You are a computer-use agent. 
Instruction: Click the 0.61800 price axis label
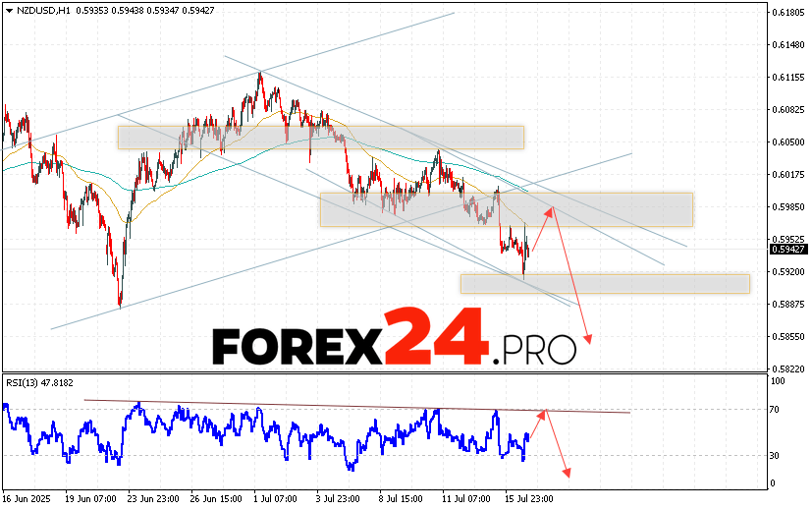coord(787,13)
